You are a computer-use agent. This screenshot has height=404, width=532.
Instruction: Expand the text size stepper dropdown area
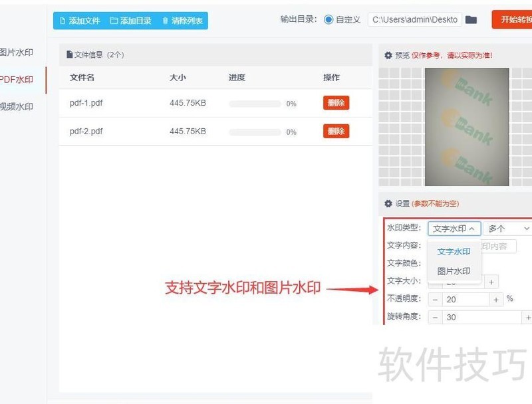click(490, 282)
